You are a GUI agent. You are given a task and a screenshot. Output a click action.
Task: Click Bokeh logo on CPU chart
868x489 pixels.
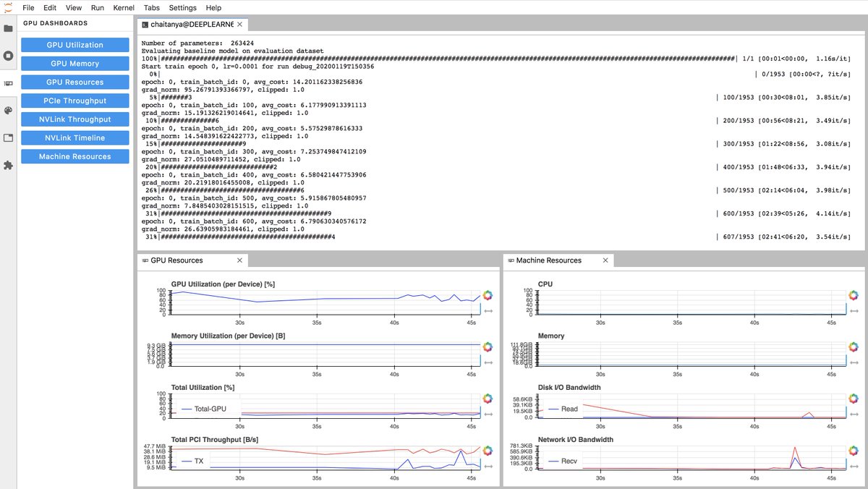tap(854, 294)
